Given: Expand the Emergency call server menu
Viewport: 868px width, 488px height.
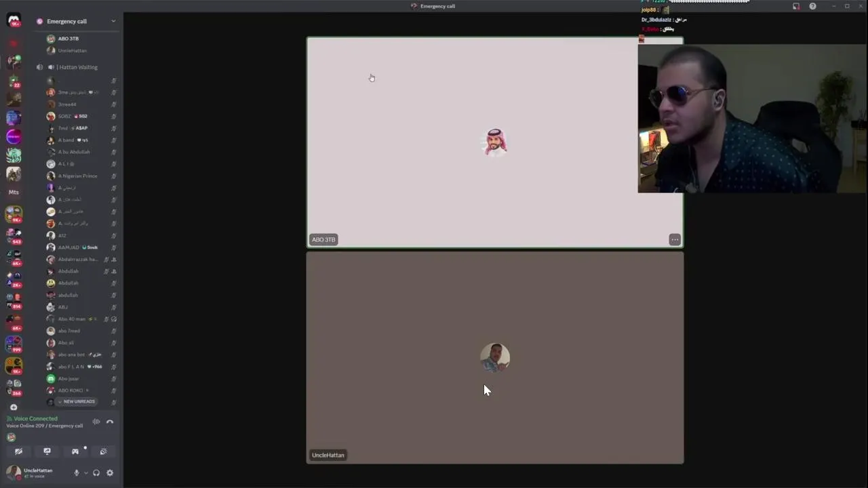Looking at the screenshot, I should point(113,21).
